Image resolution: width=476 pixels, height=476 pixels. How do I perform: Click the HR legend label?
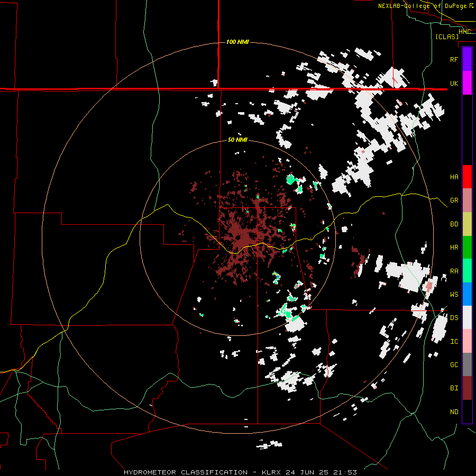pyautogui.click(x=454, y=248)
